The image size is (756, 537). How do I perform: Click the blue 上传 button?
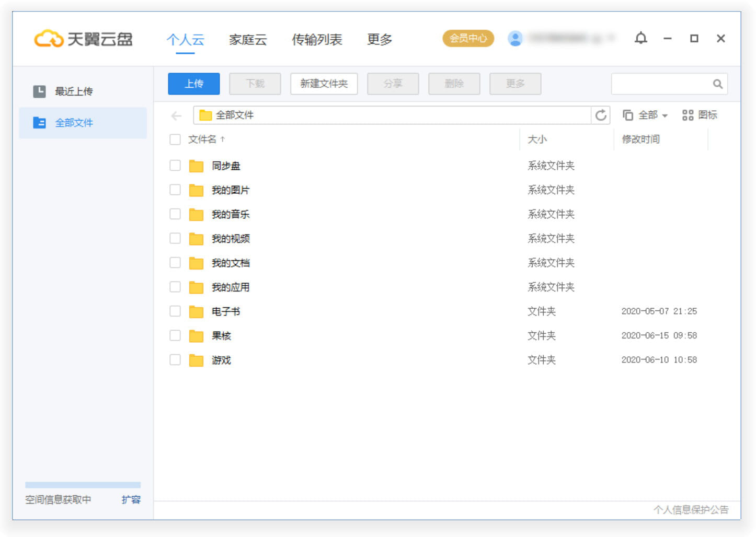193,84
